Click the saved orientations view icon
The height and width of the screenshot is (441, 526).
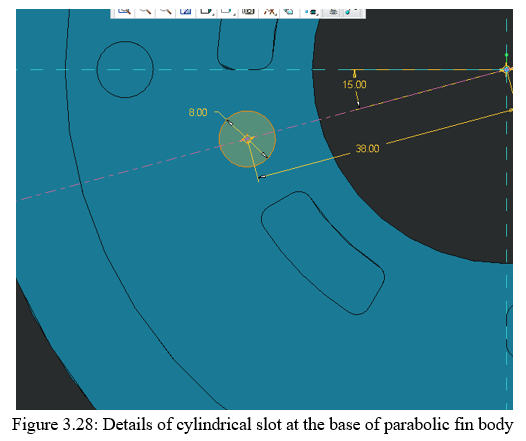pyautogui.click(x=227, y=11)
